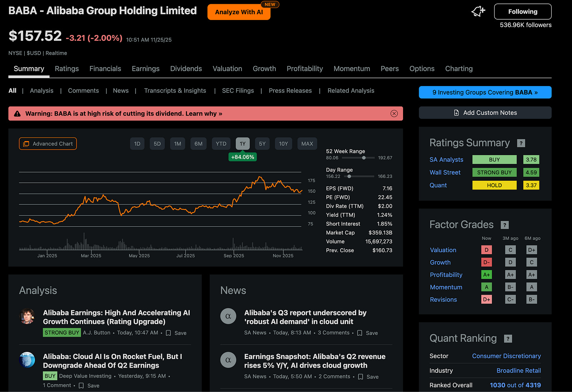572x392 pixels.
Task: Select the 1Y chart range
Action: (242, 144)
